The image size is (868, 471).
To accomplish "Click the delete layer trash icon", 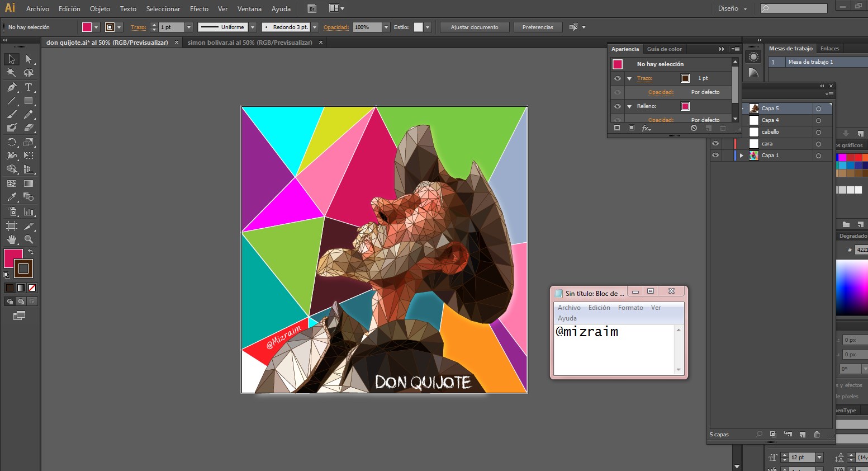I will (817, 435).
